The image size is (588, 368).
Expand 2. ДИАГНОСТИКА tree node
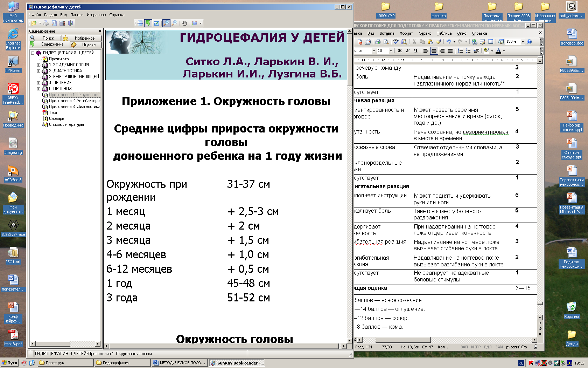coord(39,71)
